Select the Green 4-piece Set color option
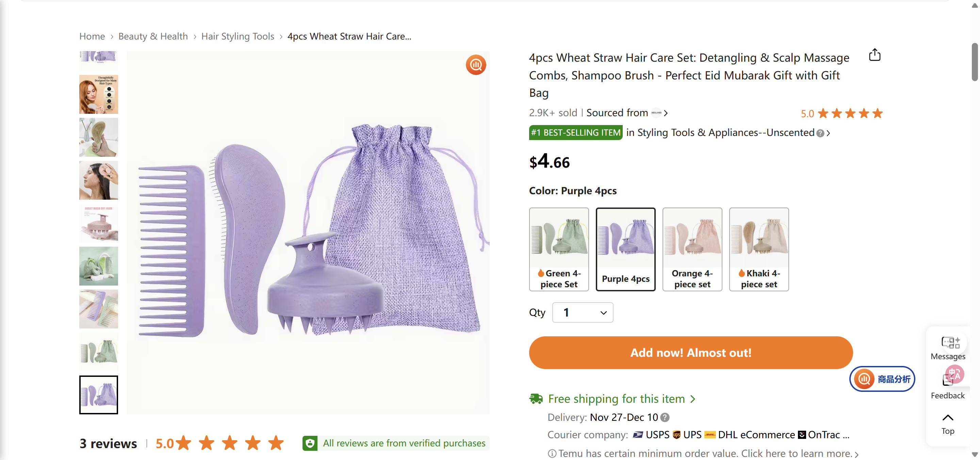The image size is (980, 460). pos(558,249)
